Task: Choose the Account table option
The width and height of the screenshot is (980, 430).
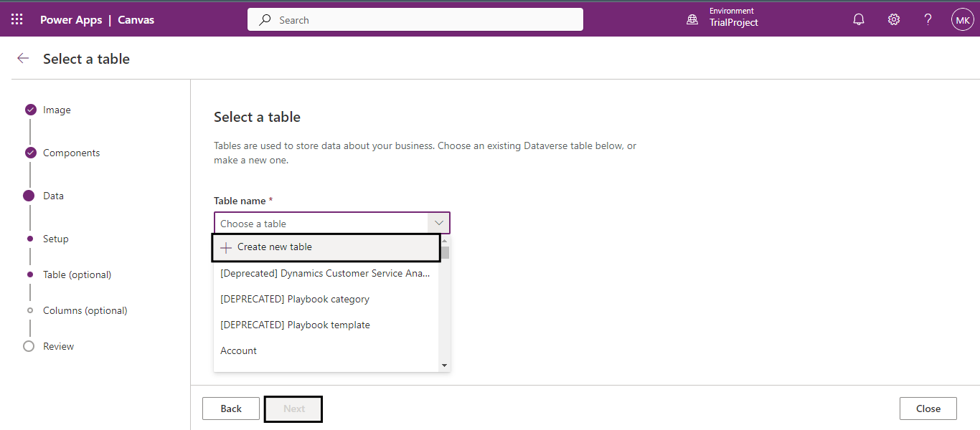Action: (x=239, y=350)
